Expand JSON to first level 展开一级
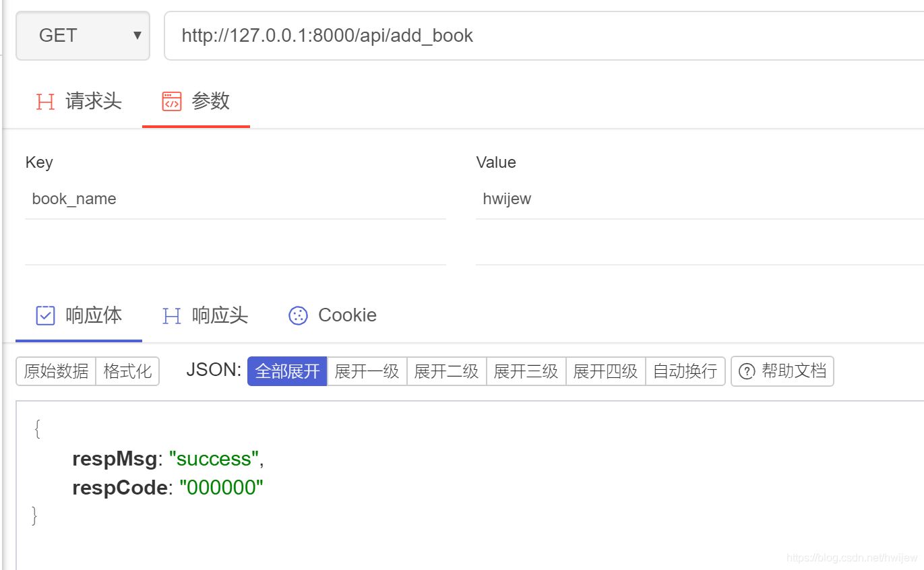 [x=367, y=371]
